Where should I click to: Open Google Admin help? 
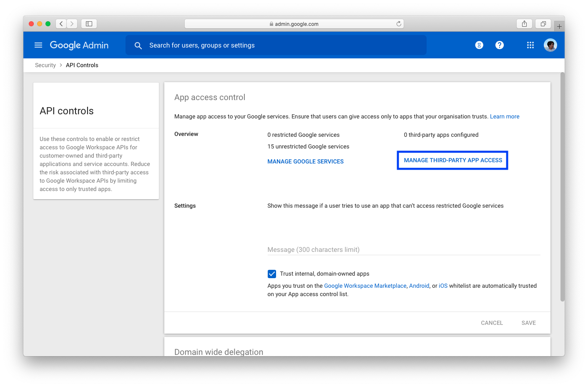(499, 45)
